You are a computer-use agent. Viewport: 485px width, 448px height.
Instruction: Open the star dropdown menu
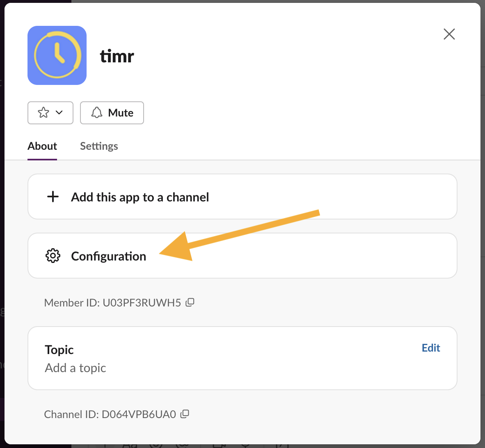click(x=50, y=113)
